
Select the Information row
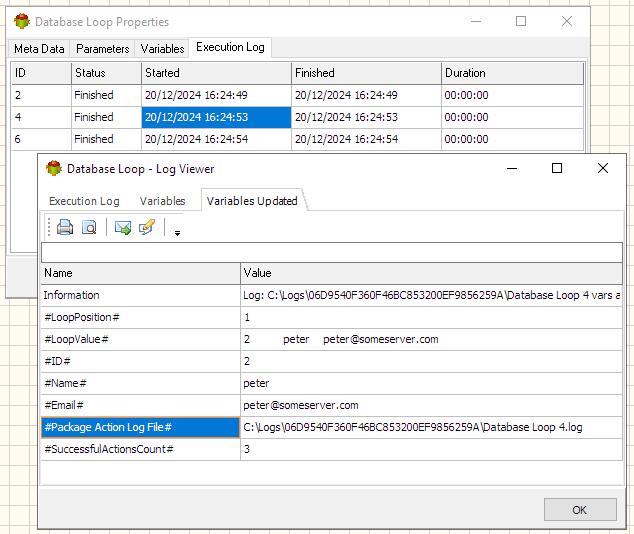coord(332,295)
